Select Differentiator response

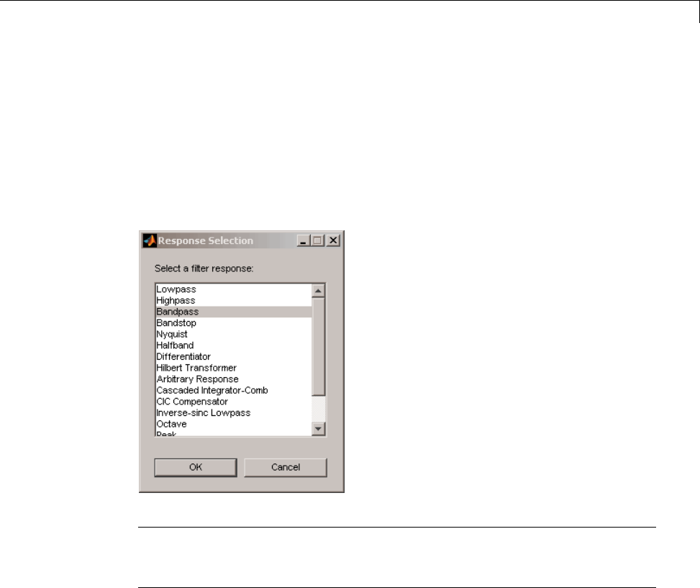coord(234,356)
